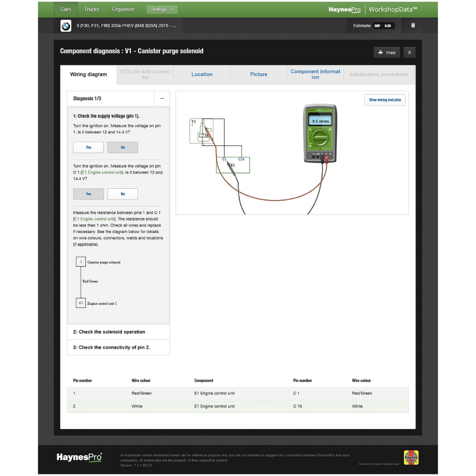476x476 pixels.
Task: Select the Wiring diagram tab
Action: point(88,74)
